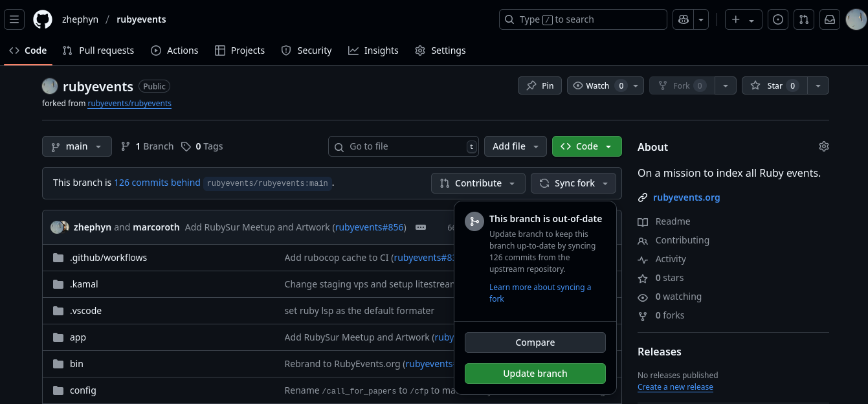Open the green Code dropdown
868x404 pixels.
(586, 146)
